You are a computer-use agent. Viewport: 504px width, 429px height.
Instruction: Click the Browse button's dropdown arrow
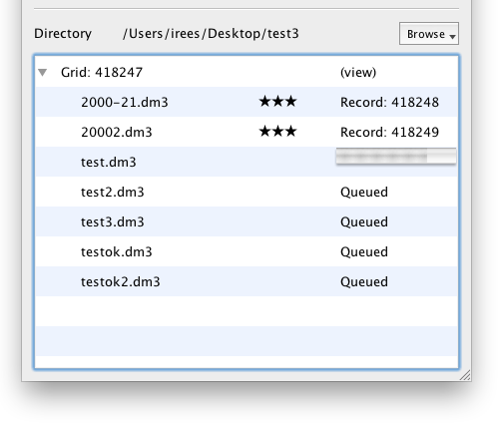tap(452, 36)
